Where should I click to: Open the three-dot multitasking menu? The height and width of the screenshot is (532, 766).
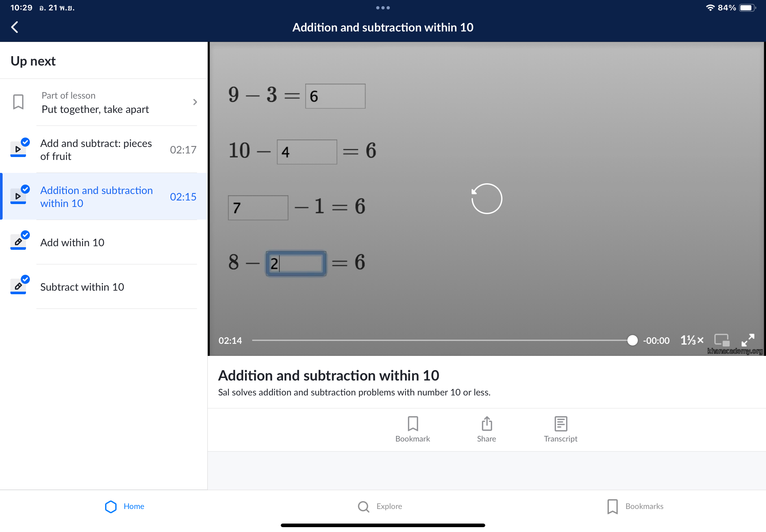[383, 8]
